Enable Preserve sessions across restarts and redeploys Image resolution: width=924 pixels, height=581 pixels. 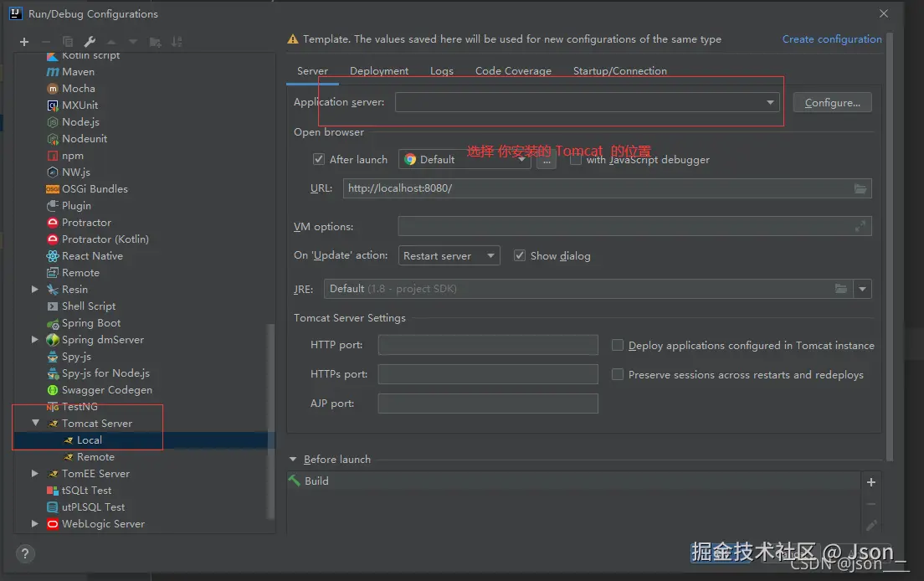pyautogui.click(x=618, y=374)
